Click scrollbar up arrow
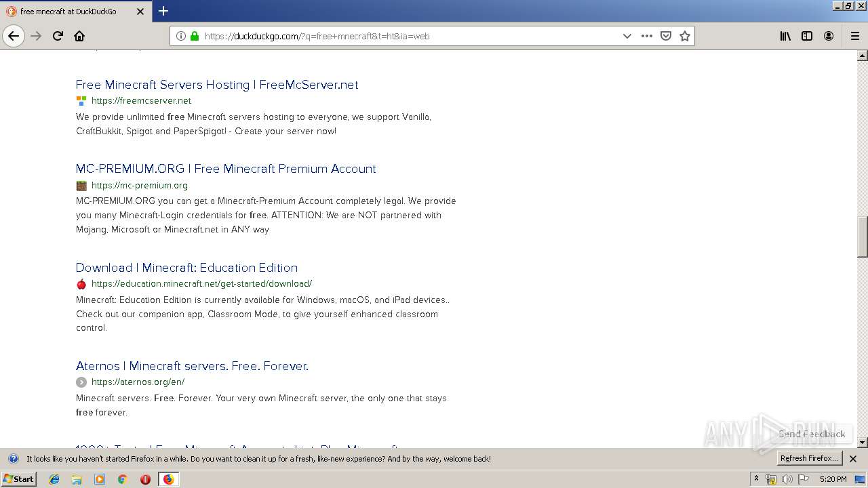 (863, 56)
